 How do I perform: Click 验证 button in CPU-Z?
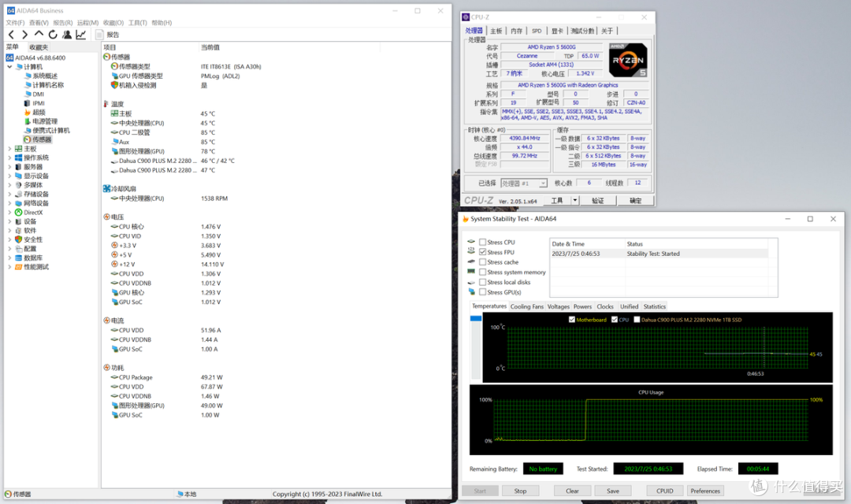[x=597, y=201]
